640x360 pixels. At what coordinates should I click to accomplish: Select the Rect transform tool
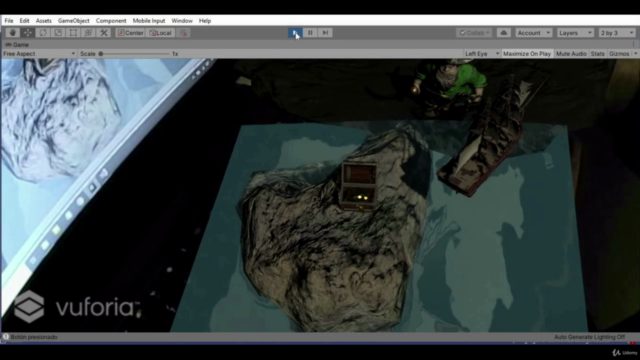pos(73,33)
